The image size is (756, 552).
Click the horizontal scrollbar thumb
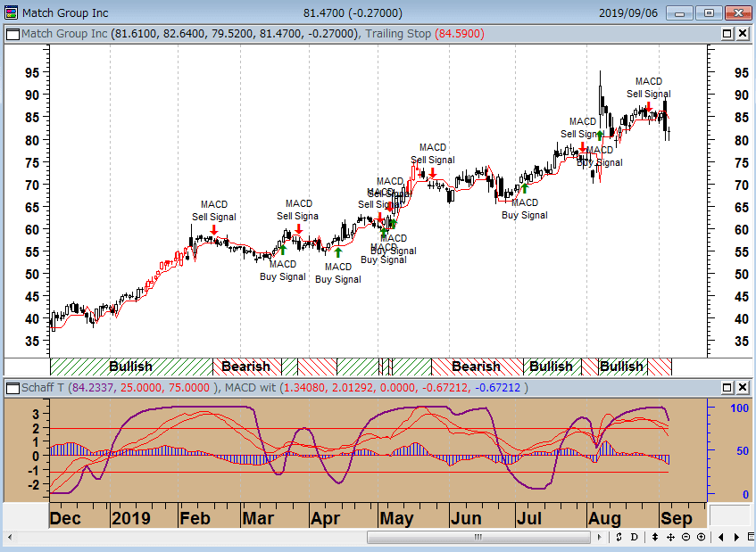click(478, 537)
